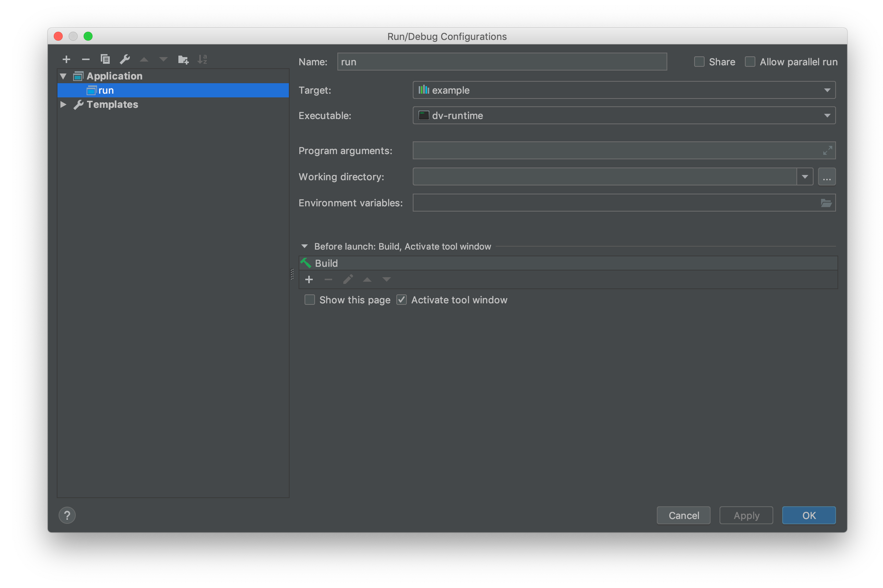Click the Cancel button to dismiss
This screenshot has height=588, width=883.
coord(683,514)
